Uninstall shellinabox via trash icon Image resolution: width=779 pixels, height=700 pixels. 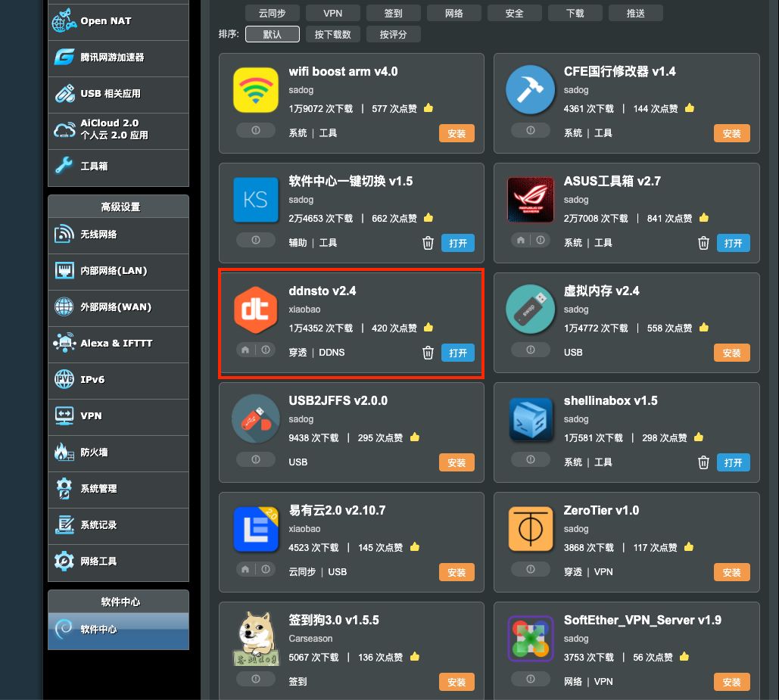703,462
